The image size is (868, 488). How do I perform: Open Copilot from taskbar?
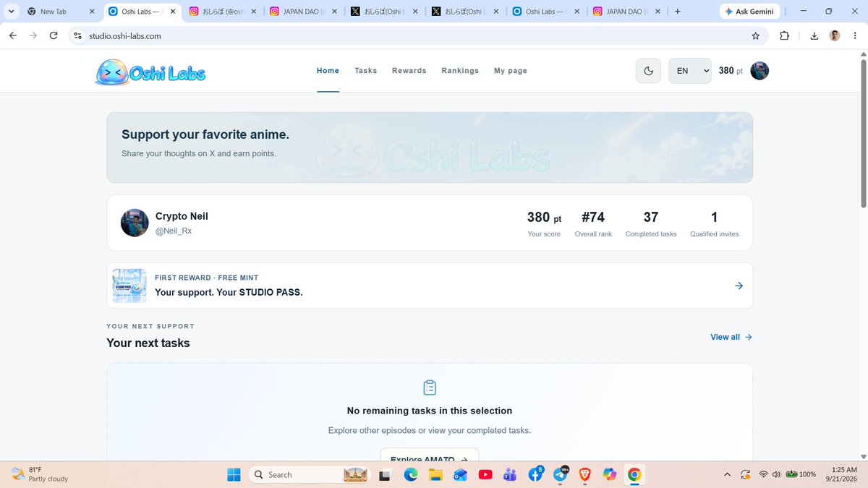pyautogui.click(x=610, y=474)
